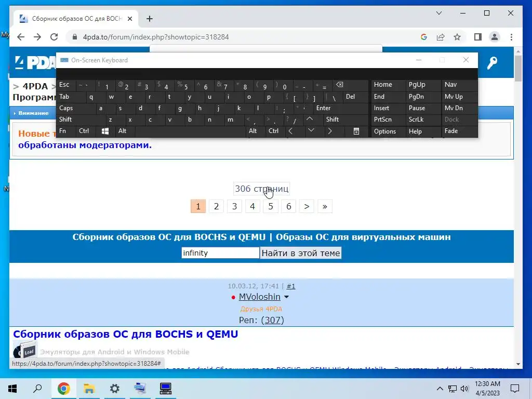The image size is (532, 399).
Task: Open a new tab with plus button
Action: (149, 19)
